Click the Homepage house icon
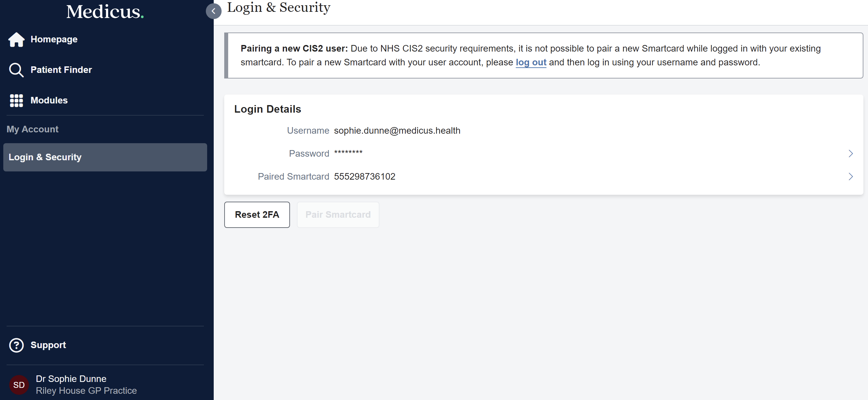 click(x=16, y=39)
